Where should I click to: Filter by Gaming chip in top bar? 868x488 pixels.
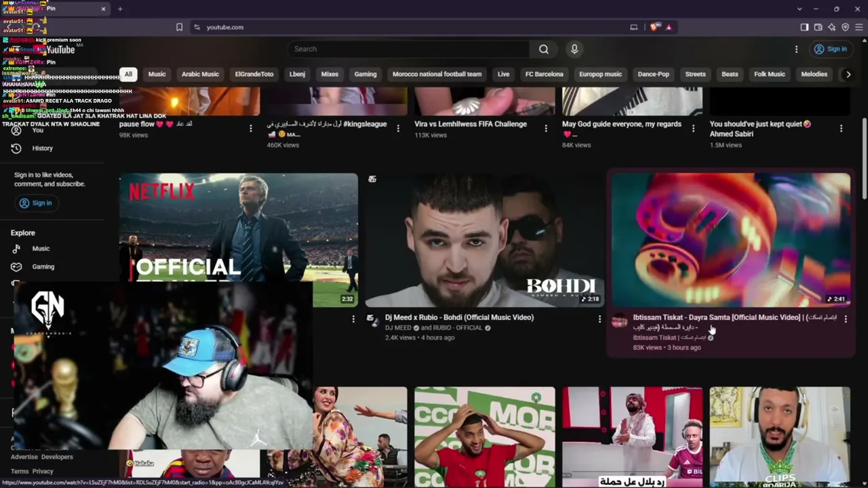coord(366,74)
